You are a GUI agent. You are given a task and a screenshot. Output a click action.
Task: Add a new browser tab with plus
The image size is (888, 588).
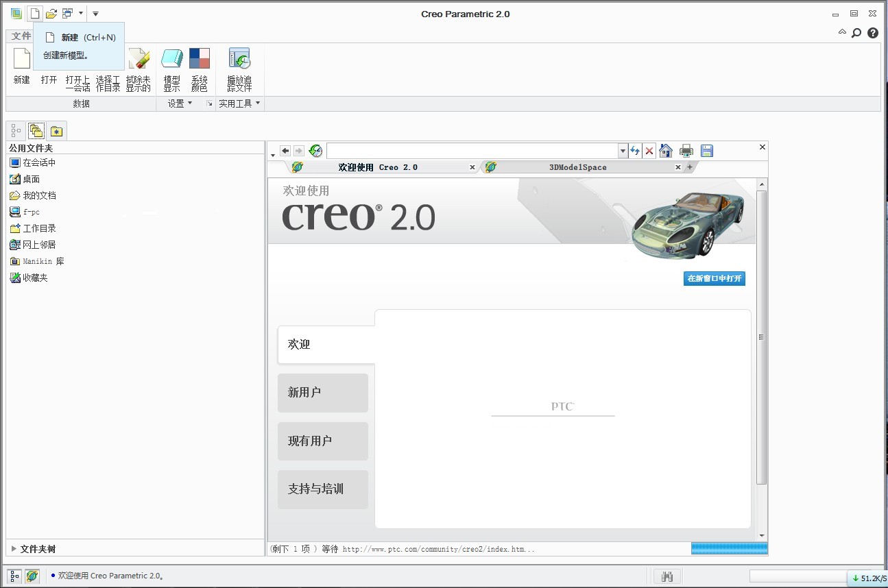tap(690, 167)
